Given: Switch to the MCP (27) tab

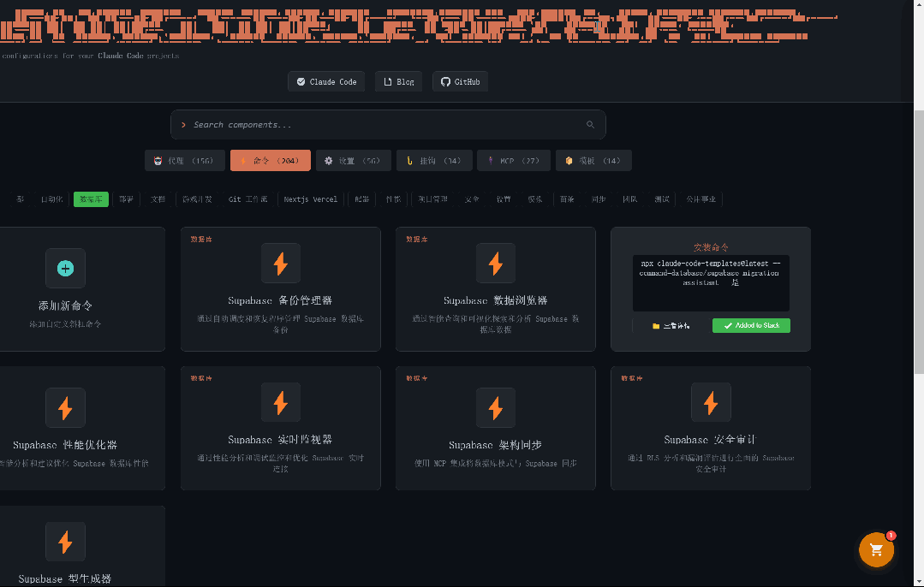Looking at the screenshot, I should click(x=514, y=161).
